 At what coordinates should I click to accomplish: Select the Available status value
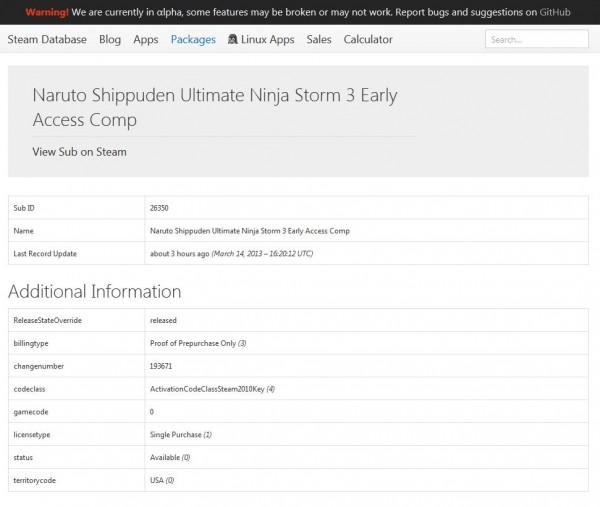(x=170, y=458)
